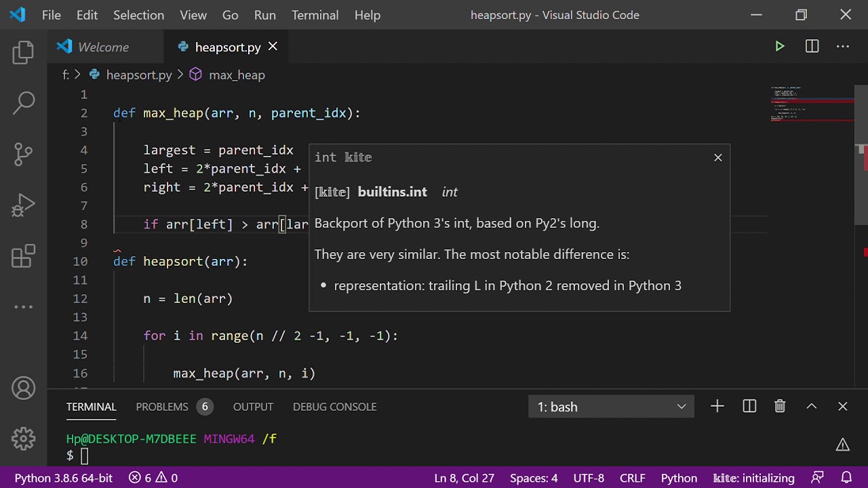Select the TERMINAL panel tab
This screenshot has width=868, height=488.
[x=92, y=407]
